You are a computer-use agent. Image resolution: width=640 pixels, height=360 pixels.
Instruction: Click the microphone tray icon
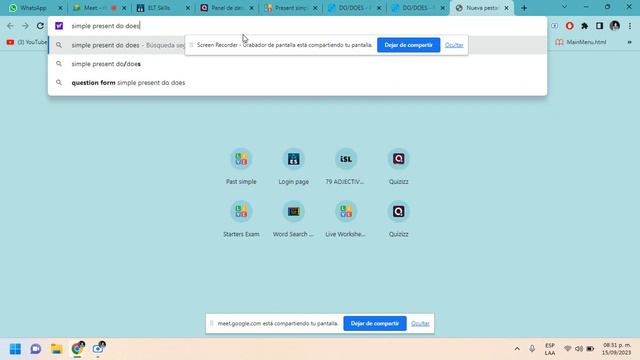click(532, 349)
